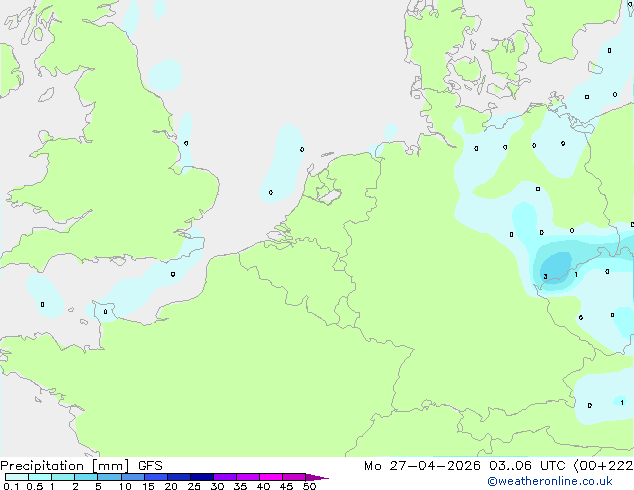Click the "3" precipitation value on the map

[x=545, y=277]
